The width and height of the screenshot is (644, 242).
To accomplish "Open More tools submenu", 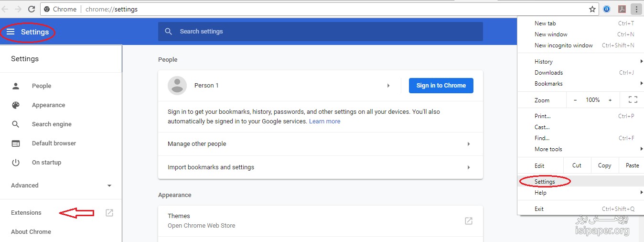I will pyautogui.click(x=580, y=149).
